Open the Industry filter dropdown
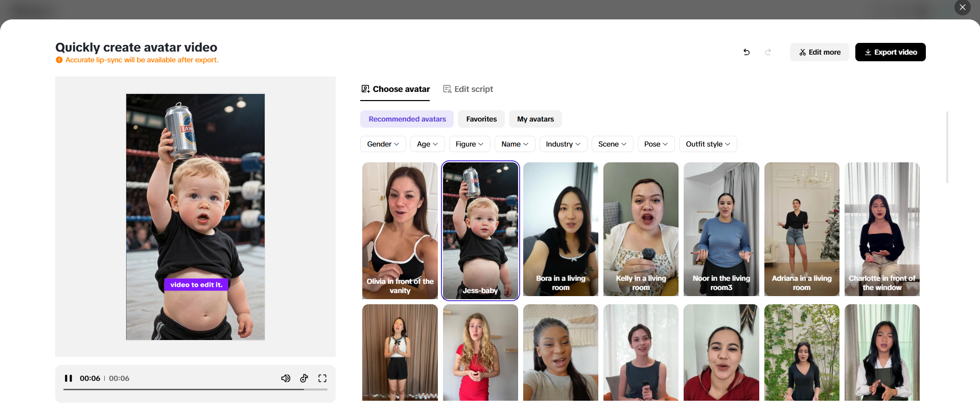The image size is (980, 413). coord(564,144)
